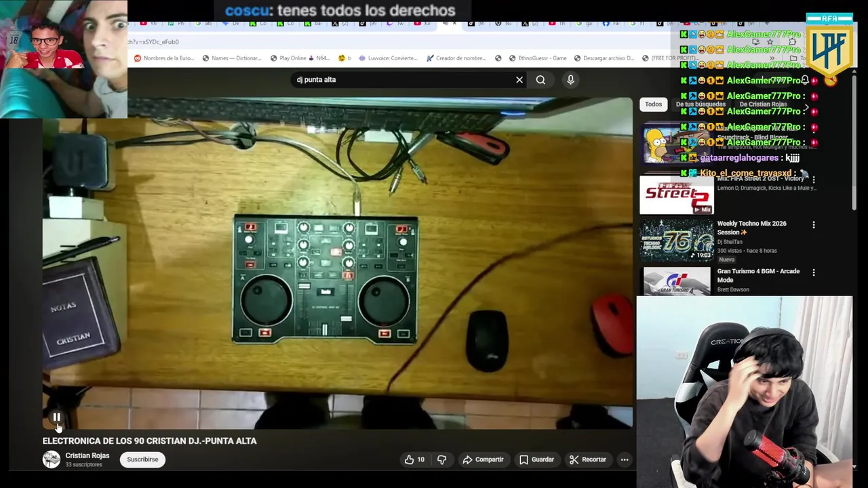
Task: Open options menu for Gran Turismo 4 BGM
Action: point(814,272)
